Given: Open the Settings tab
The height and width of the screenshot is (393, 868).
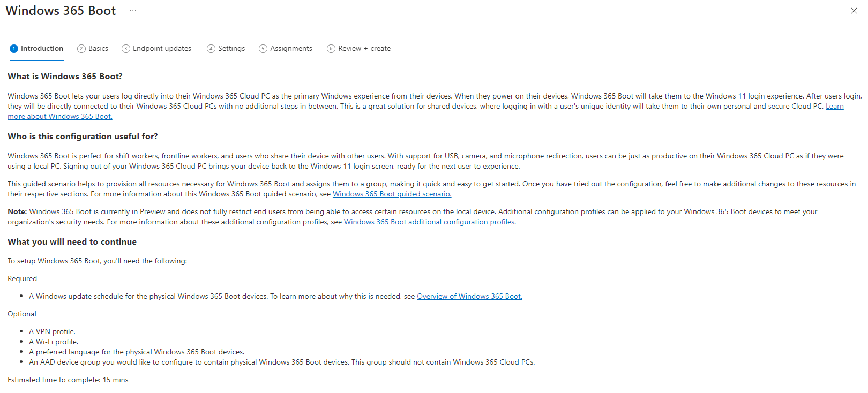Looking at the screenshot, I should tap(226, 49).
